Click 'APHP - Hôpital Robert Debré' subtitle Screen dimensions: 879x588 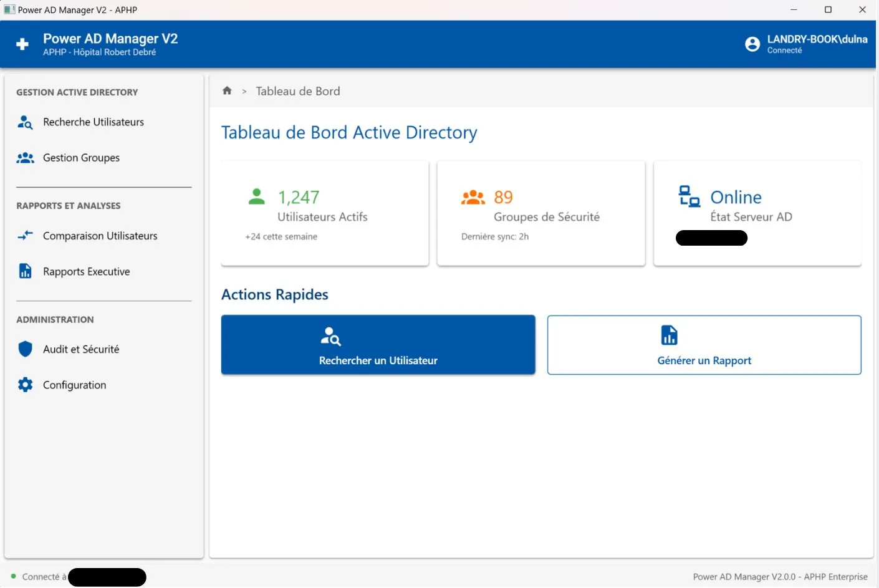100,52
